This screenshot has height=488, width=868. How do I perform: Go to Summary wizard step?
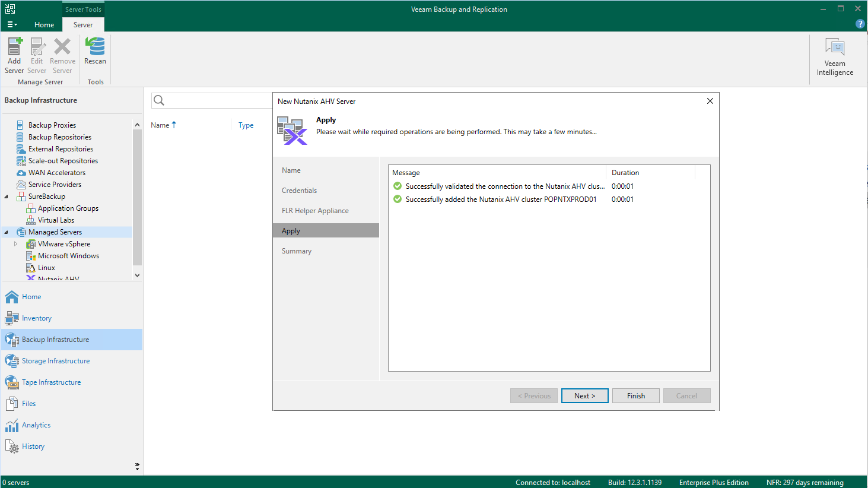(297, 251)
